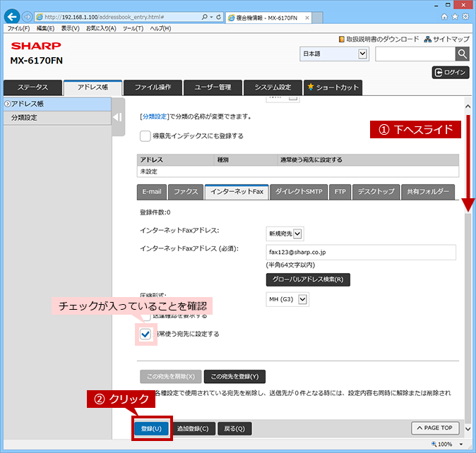Image resolution: width=476 pixels, height=453 pixels.
Task: Collapse the left sidebar with the arrow handle
Action: (x=118, y=117)
